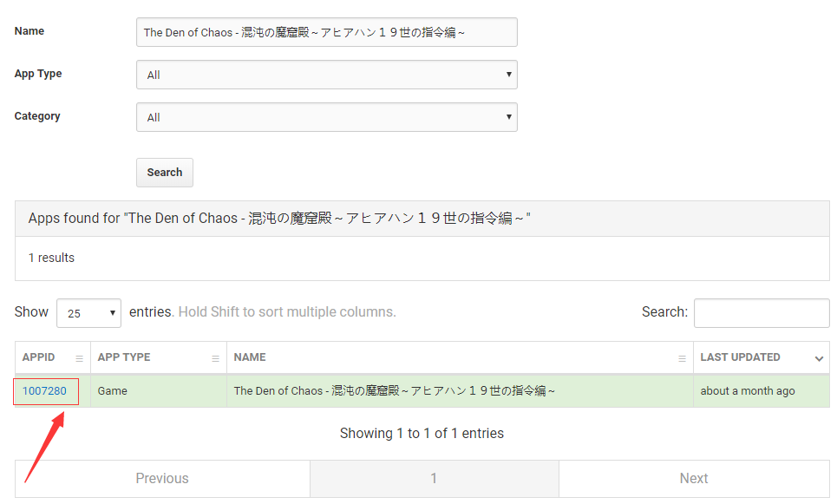Click the App Type field label
837x504 pixels.
pyautogui.click(x=38, y=74)
